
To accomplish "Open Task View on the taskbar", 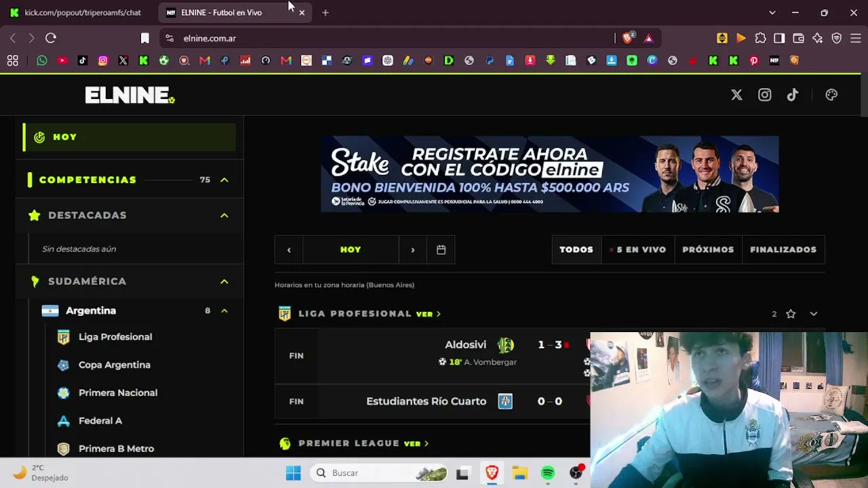I will click(462, 473).
